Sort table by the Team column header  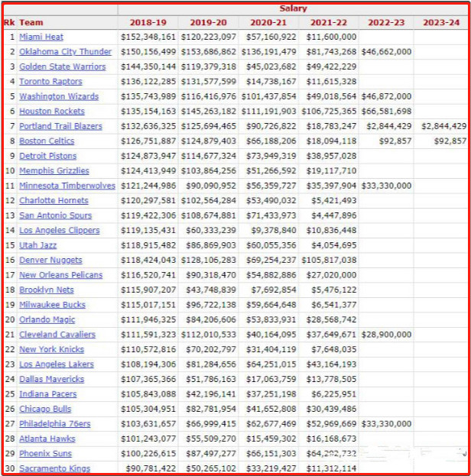pos(31,22)
